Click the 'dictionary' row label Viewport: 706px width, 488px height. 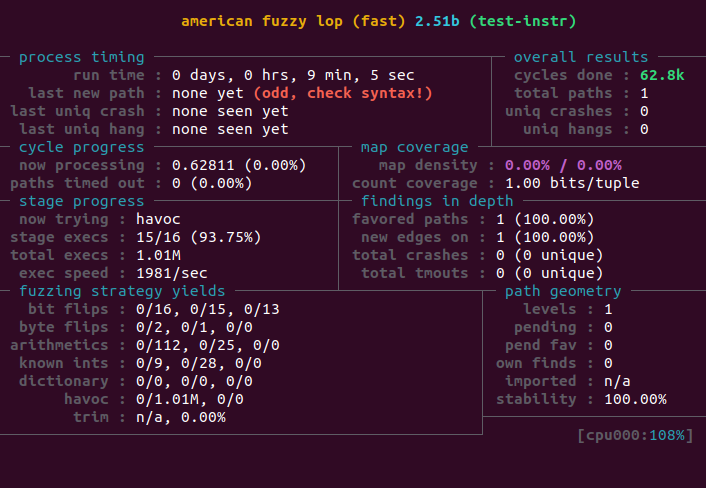[x=63, y=381]
